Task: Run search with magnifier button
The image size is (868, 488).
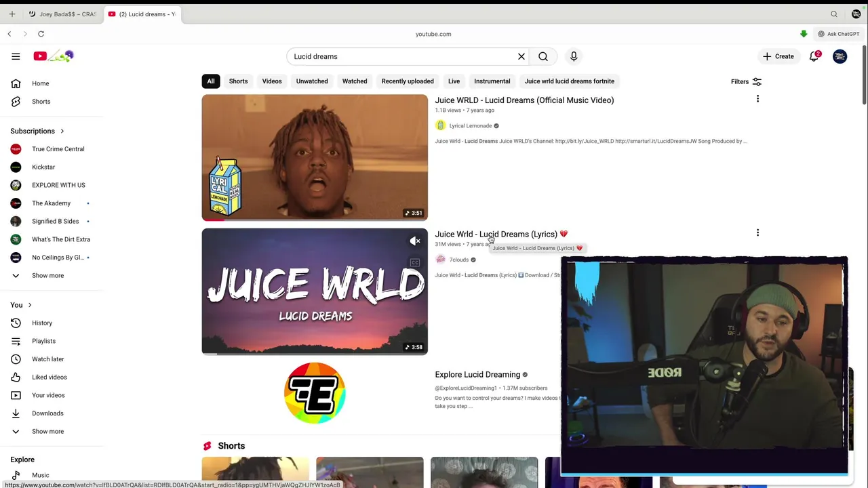Action: [x=543, y=56]
